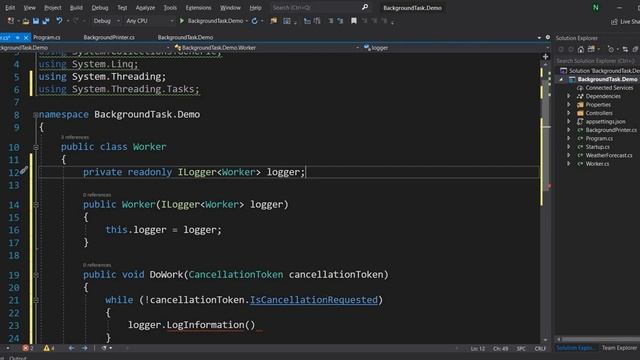This screenshot has height=360, width=640.
Task: Click the SPC indentation indicator
Action: click(521, 349)
